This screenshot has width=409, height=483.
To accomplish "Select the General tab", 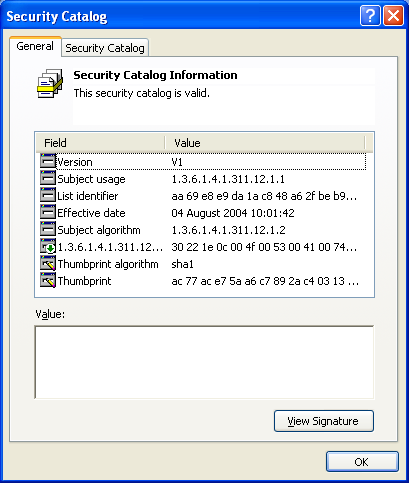I will 35,46.
